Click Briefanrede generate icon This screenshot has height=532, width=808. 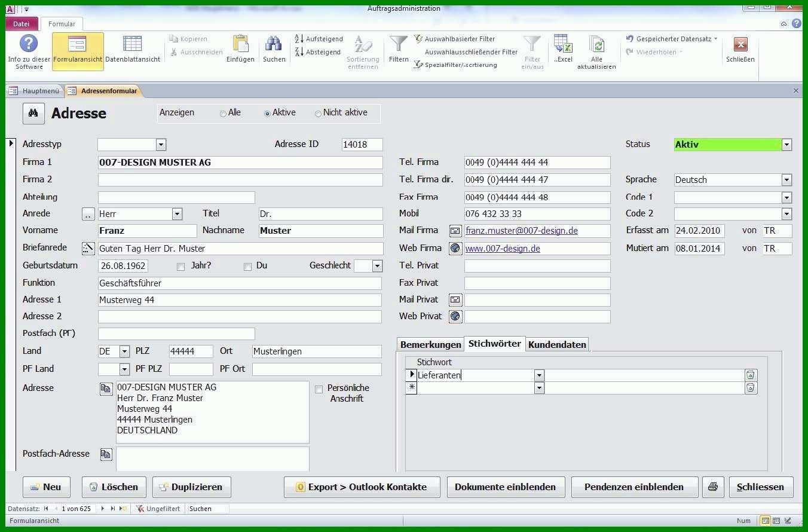(88, 248)
